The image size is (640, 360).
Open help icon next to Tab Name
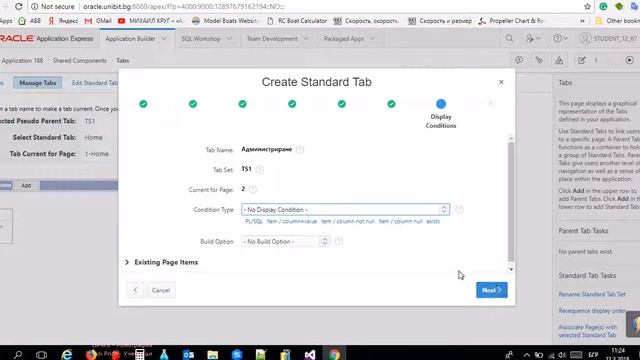(300, 149)
